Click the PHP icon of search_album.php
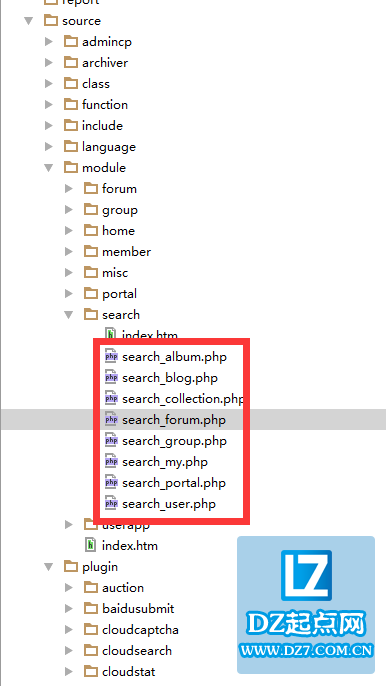The width and height of the screenshot is (386, 686). [111, 357]
